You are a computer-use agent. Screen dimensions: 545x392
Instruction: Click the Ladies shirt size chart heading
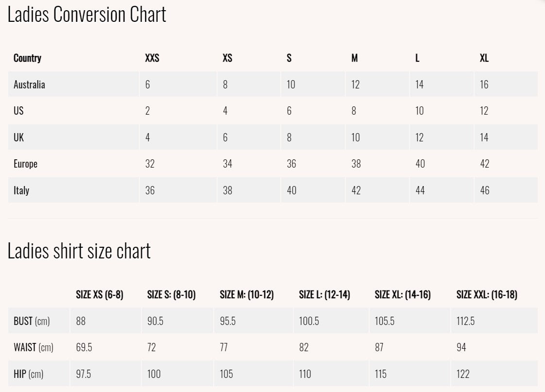(79, 251)
